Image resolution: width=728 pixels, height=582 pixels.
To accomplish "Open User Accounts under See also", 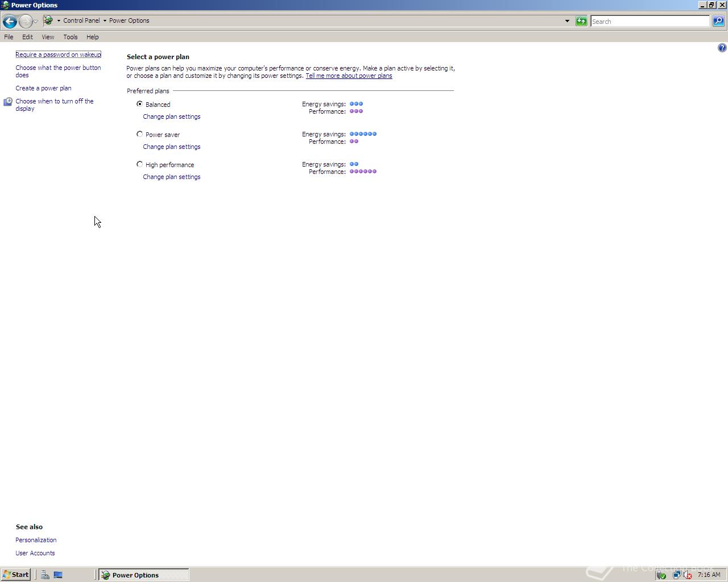I will click(35, 553).
